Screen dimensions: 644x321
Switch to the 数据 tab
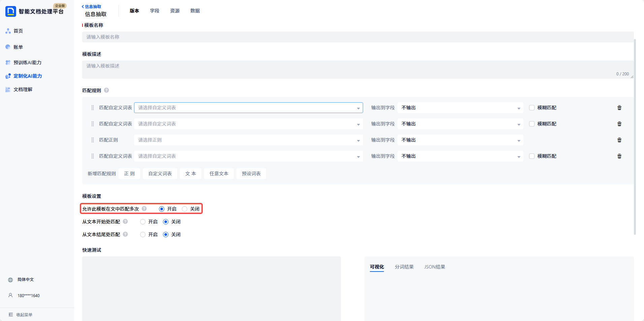(x=195, y=11)
